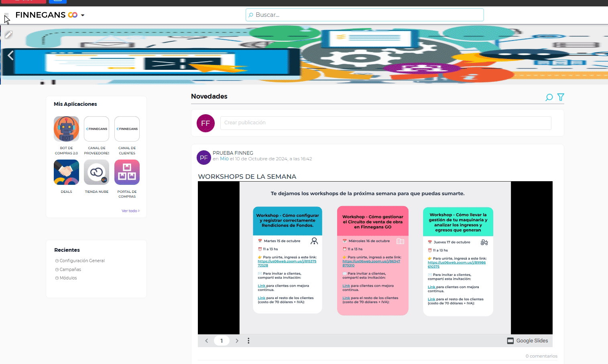Click the Recientes heading
608x364 pixels.
pos(67,250)
